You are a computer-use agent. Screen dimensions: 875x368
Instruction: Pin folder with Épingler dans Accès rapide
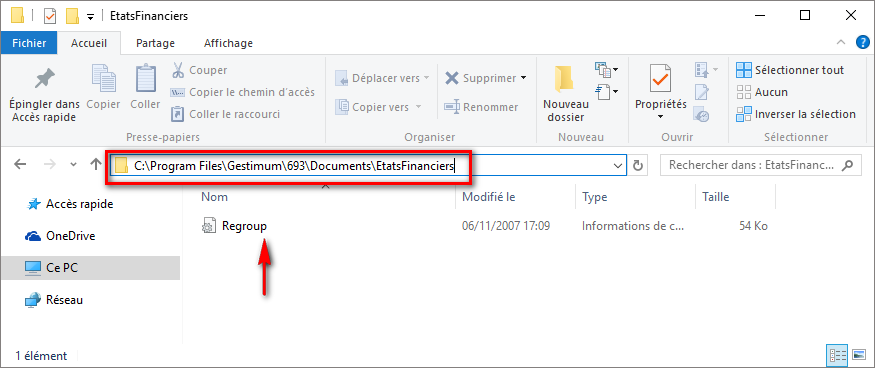[x=45, y=93]
